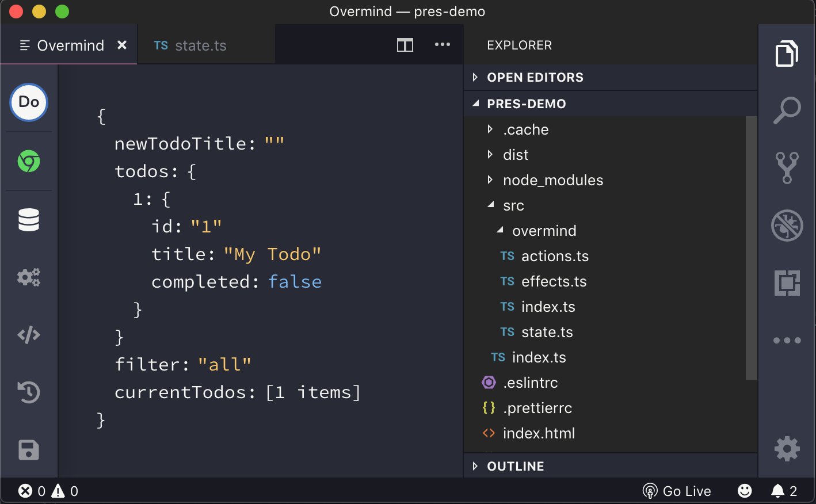
Task: Collapse the PRES-DEMO section
Action: [611, 104]
